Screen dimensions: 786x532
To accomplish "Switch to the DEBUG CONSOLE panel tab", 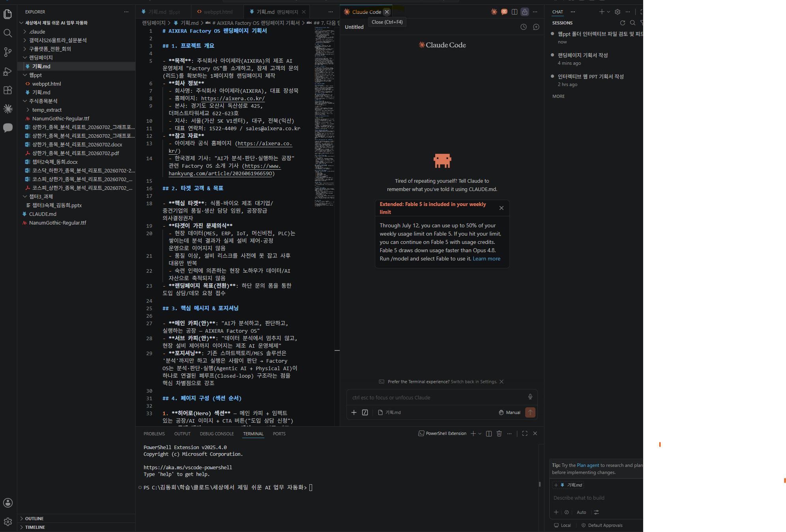I will point(217,434).
